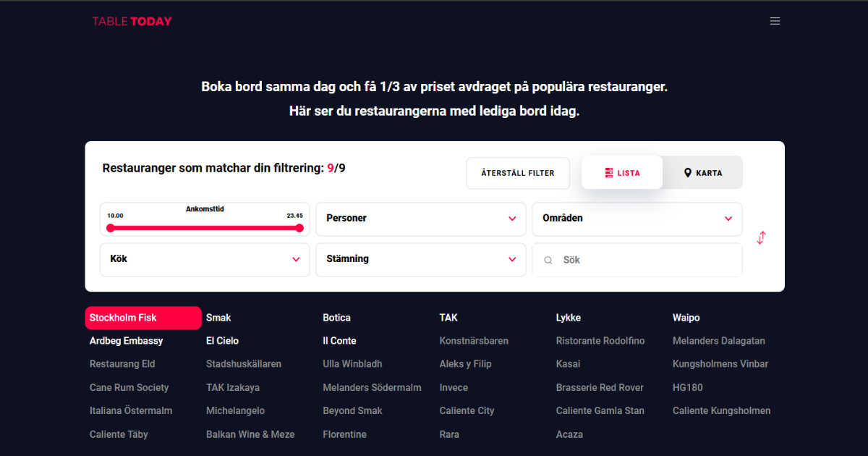Image resolution: width=868 pixels, height=456 pixels.
Task: Click the Sök search input field
Action: tap(644, 260)
